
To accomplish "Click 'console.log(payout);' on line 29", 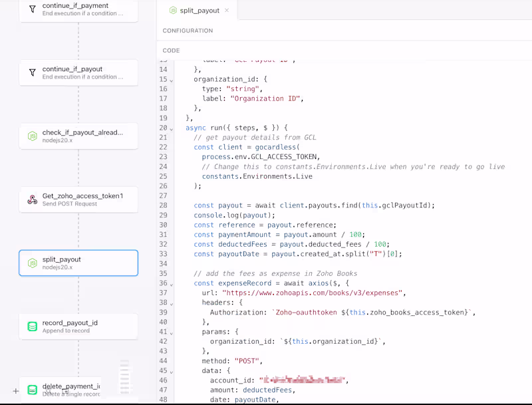I will (x=234, y=215).
